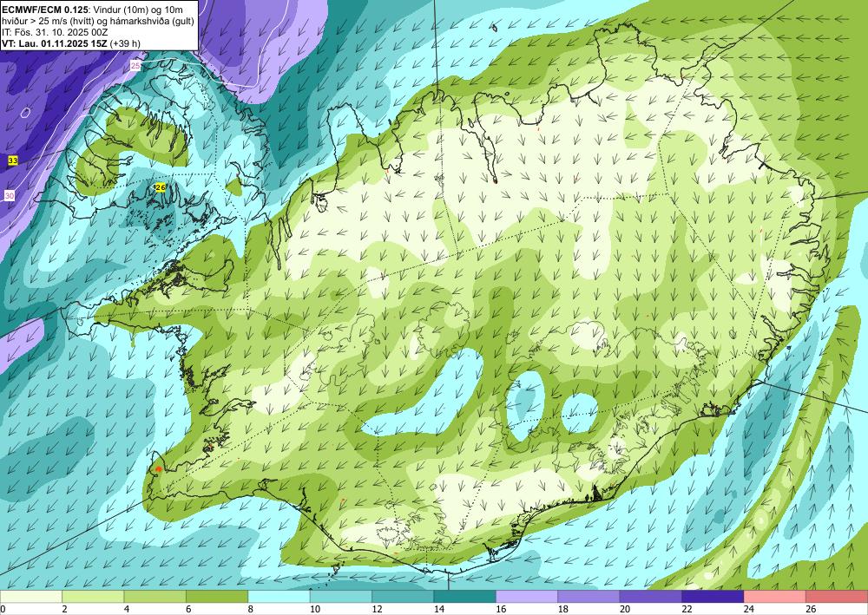
Task: Click the light green 2–4 m/s legend swatch
Action: pos(93,596)
